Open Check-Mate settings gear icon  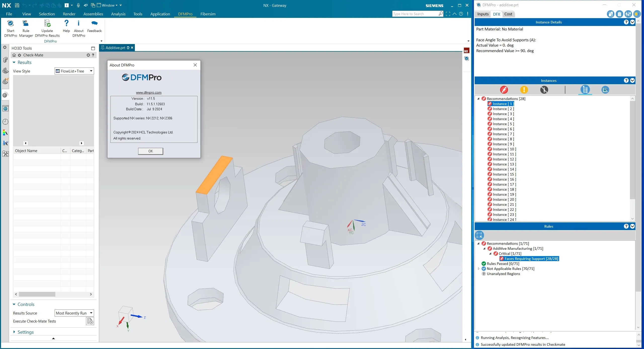pos(88,55)
